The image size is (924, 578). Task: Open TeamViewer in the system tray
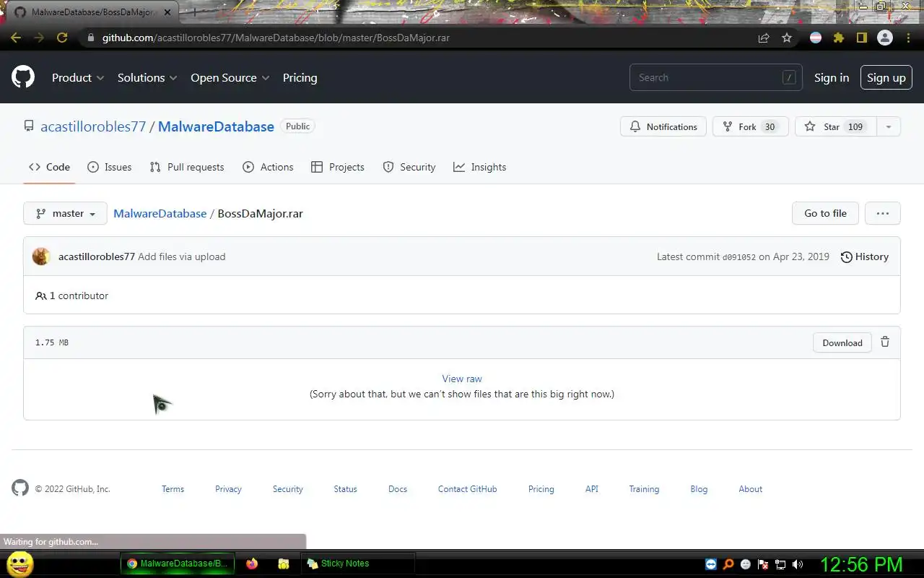pos(711,564)
